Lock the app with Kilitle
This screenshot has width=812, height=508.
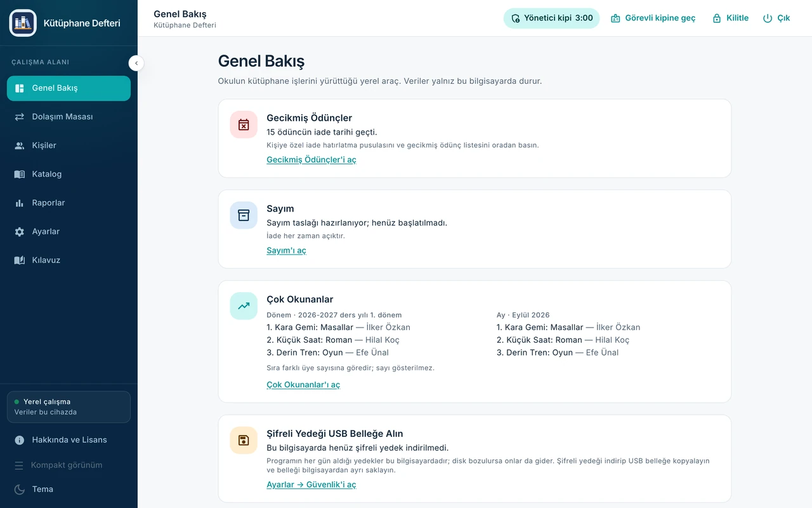tap(730, 18)
